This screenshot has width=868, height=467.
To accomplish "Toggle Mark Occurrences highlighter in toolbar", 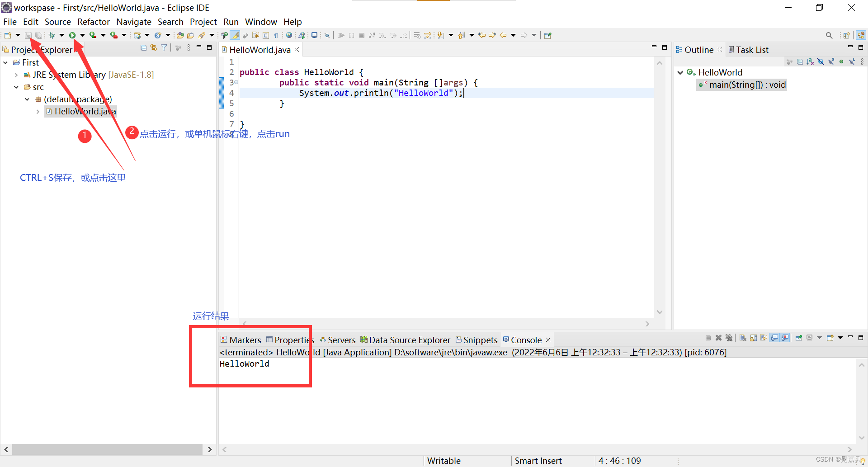I will pos(235,35).
